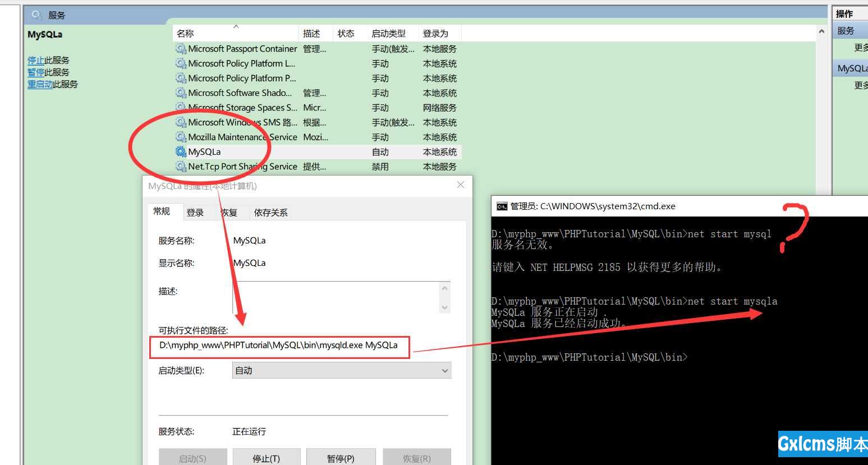The height and width of the screenshot is (465, 868).
Task: Select the Microsoft Passport Container service row
Action: [x=317, y=49]
